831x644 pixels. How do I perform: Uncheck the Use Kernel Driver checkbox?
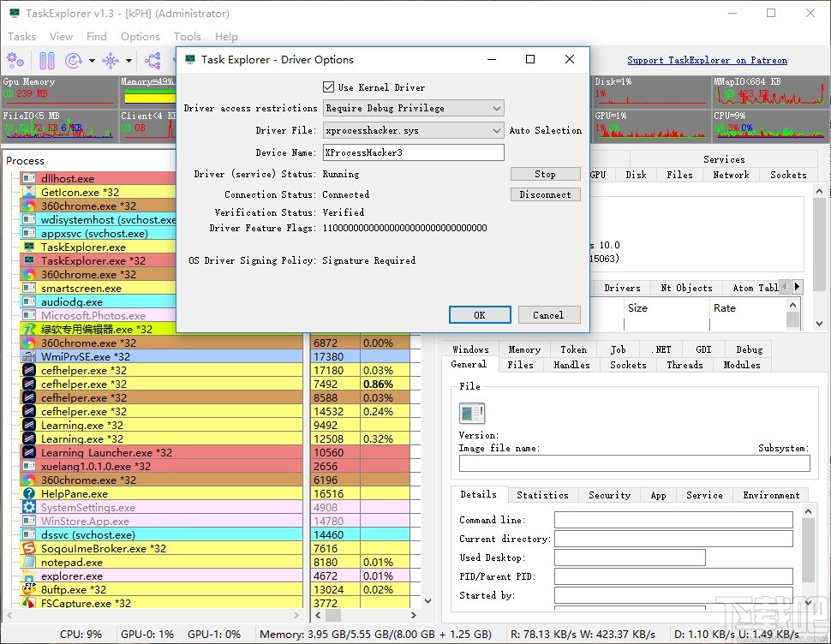point(328,87)
